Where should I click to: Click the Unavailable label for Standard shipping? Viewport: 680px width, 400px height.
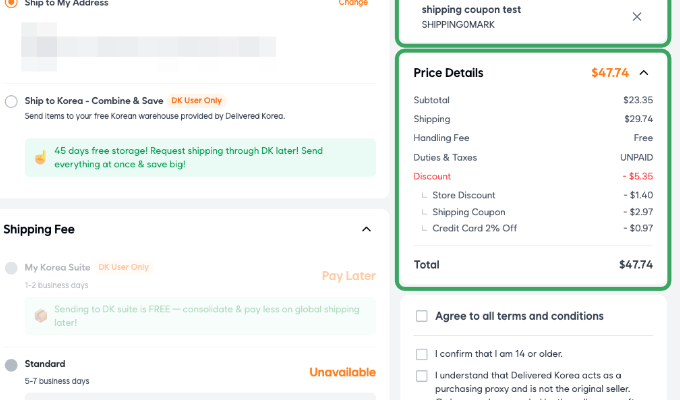click(x=342, y=372)
